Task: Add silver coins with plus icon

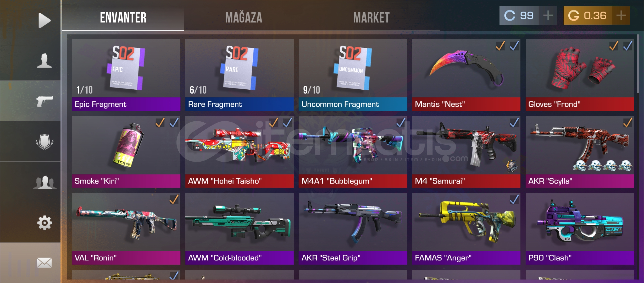Action: [x=548, y=15]
